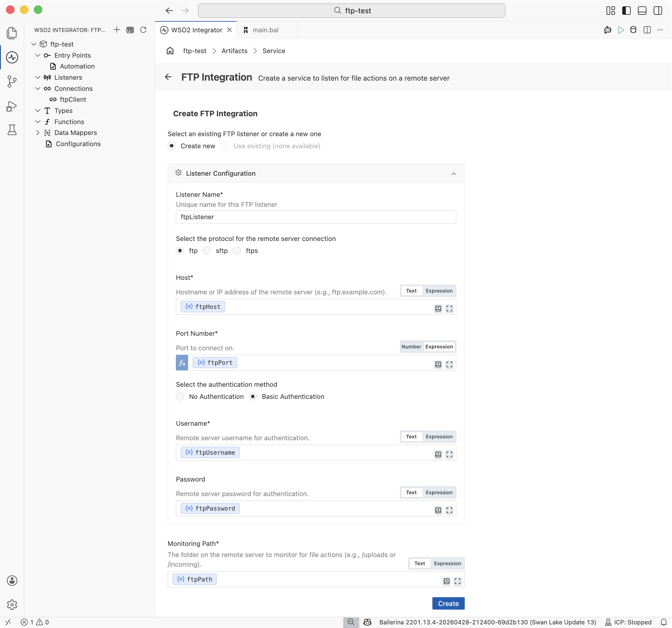Expand the Host field editor to fullscreen

coord(449,309)
